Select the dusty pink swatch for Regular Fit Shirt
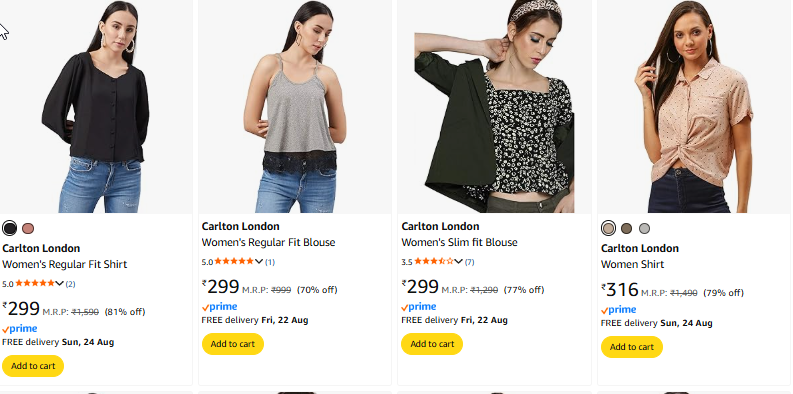Screen dimensions: 793x394 point(28,229)
